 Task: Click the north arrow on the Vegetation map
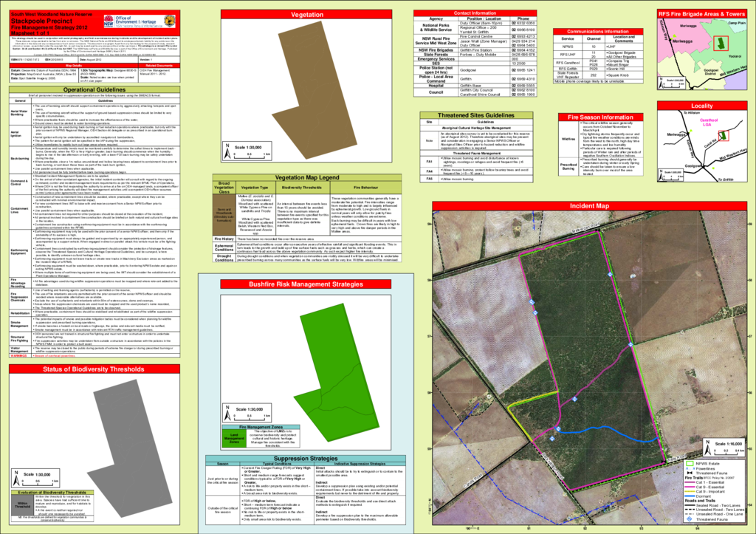[227, 151]
